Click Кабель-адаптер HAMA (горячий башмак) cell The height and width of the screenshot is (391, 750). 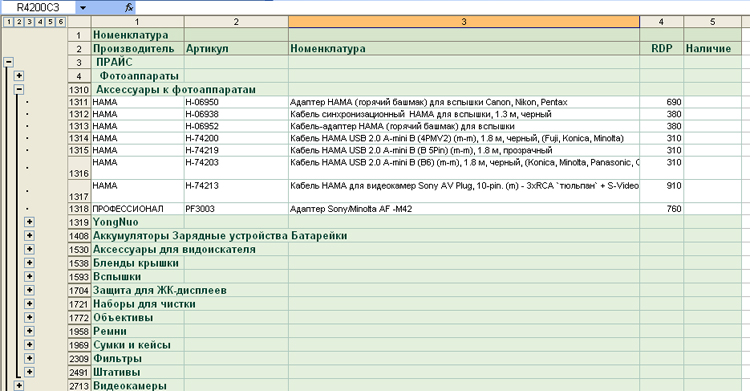click(464, 126)
